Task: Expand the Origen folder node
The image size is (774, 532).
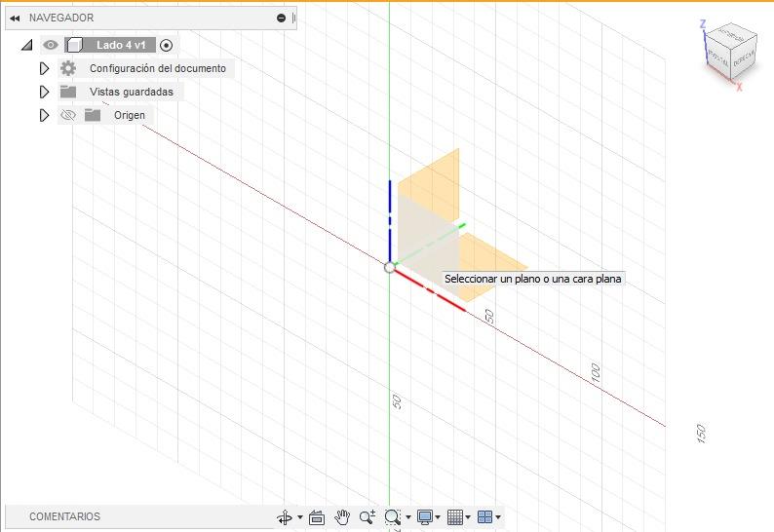Action: click(x=44, y=115)
